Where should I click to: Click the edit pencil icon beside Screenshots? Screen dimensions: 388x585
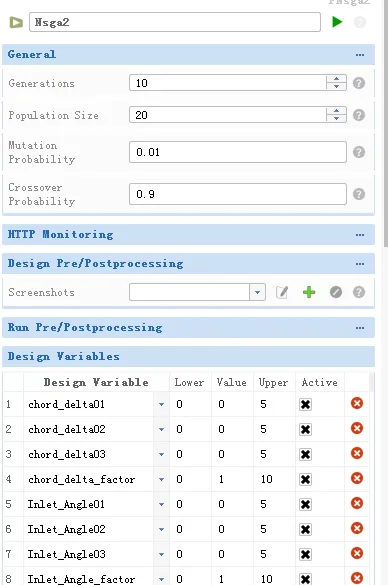point(282,292)
